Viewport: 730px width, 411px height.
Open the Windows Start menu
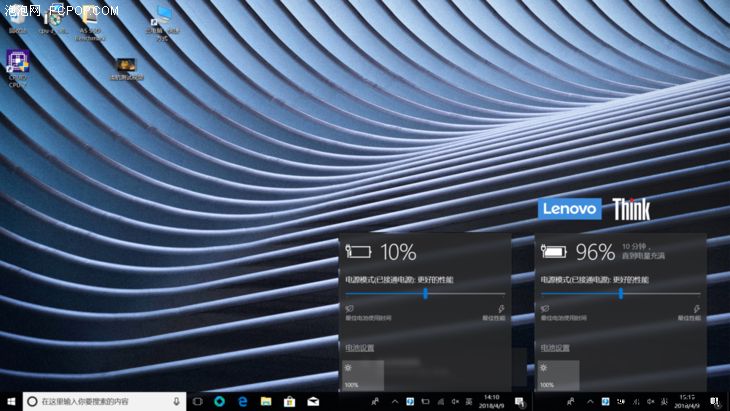pos(11,401)
